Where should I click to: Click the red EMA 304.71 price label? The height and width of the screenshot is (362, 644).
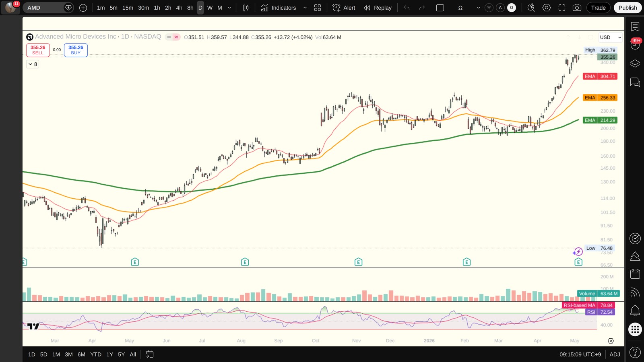pos(600,76)
